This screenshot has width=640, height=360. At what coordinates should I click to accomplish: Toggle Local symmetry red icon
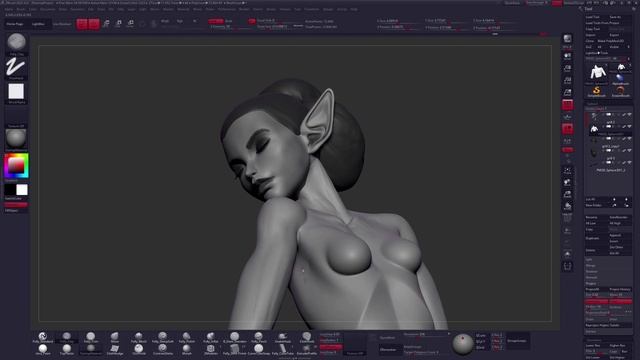pyautogui.click(x=568, y=129)
